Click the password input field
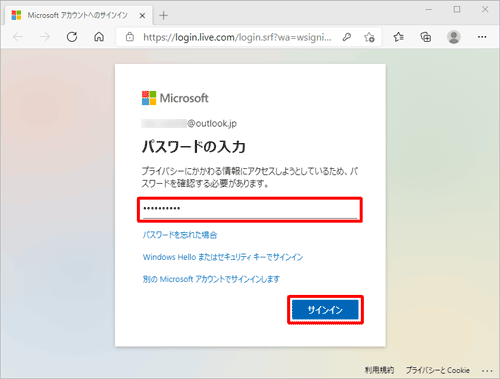Viewport: 500px width, 379px height. (x=250, y=210)
